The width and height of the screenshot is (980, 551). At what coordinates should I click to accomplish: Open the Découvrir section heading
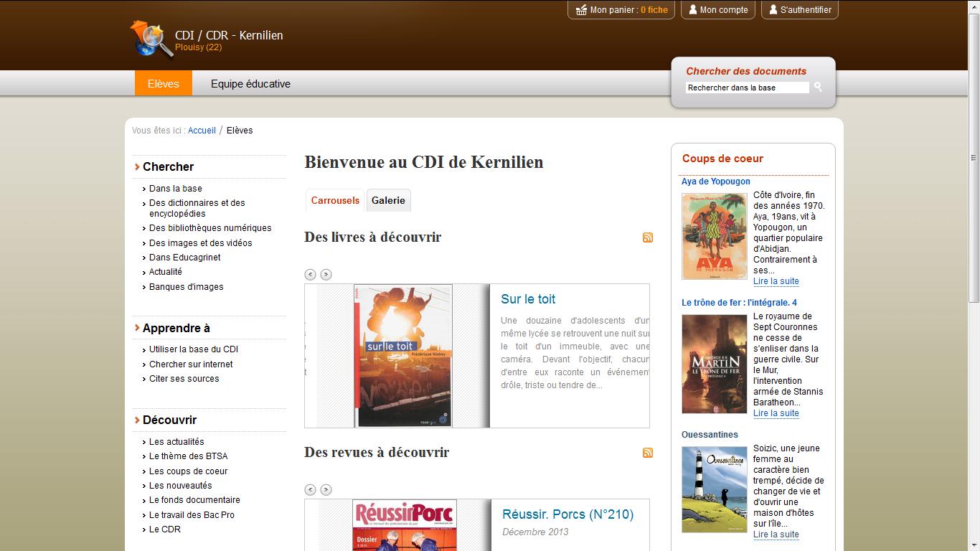click(x=169, y=420)
